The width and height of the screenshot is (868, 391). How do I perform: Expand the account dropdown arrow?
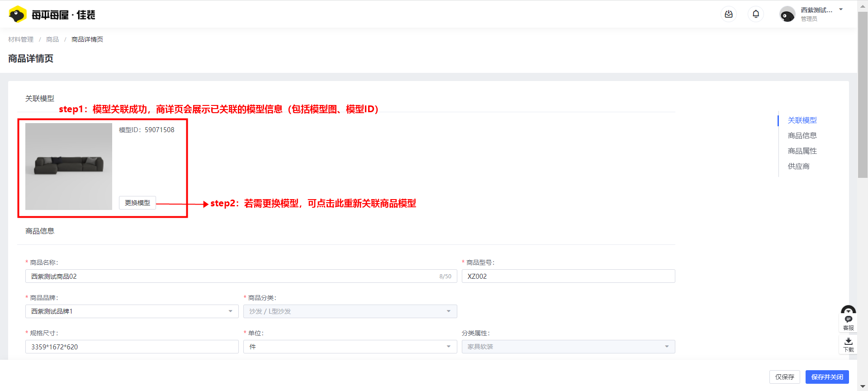(x=841, y=10)
